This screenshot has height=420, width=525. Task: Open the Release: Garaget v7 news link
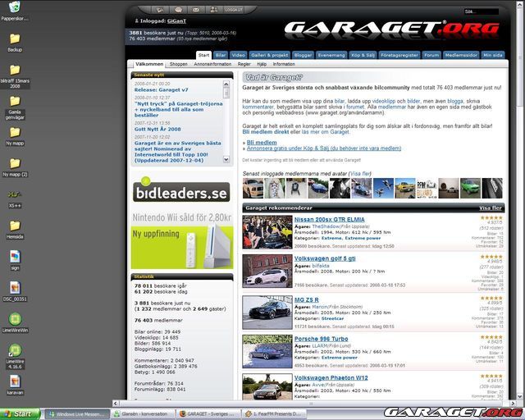pyautogui.click(x=161, y=89)
